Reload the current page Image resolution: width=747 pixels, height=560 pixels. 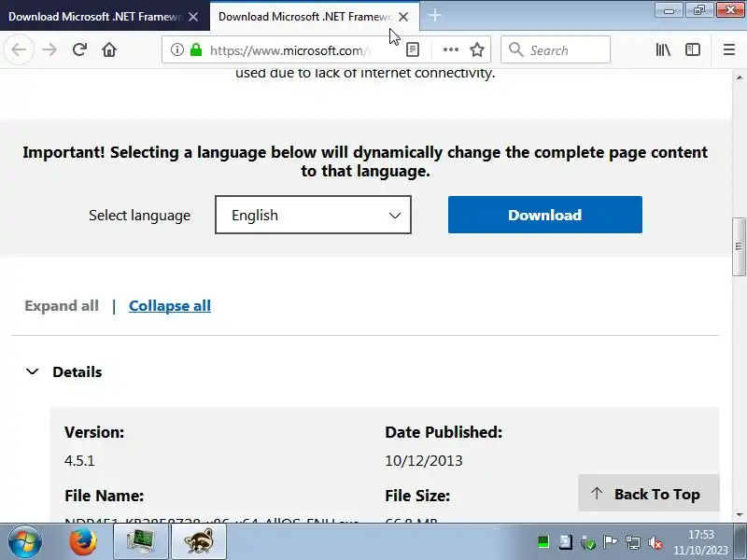79,49
